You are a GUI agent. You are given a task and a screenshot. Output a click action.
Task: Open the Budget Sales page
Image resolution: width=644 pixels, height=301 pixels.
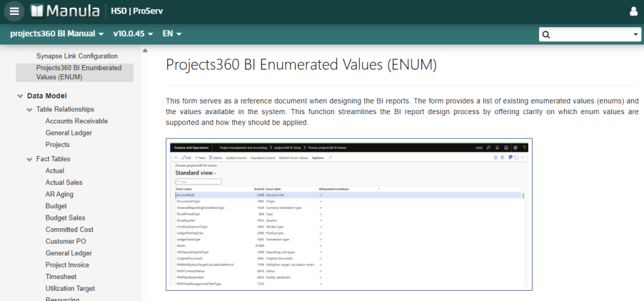[65, 218]
